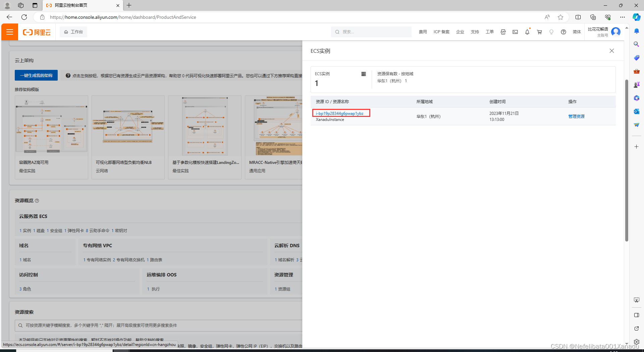Screen dimensions: 644x352
Task: Click the 1 路由表 link
Action: coord(155,260)
